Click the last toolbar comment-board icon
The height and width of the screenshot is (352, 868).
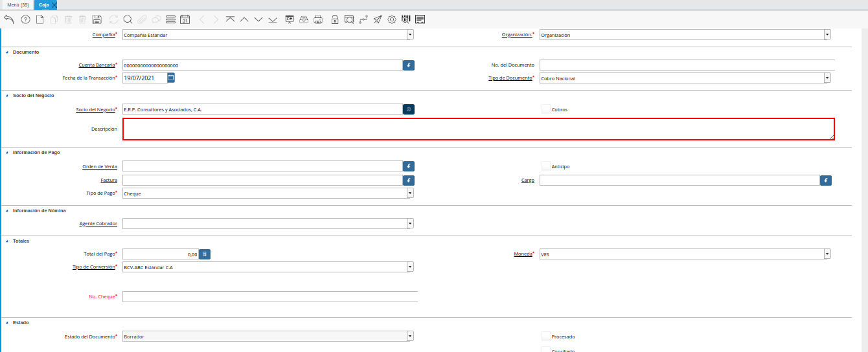(420, 19)
